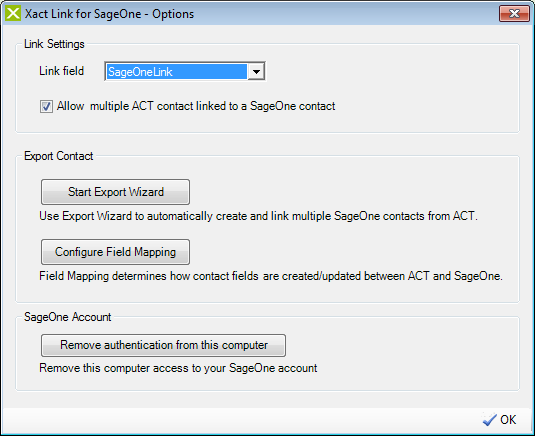Viewport: 535px width, 436px height.
Task: Click text 'Use Export Wizard to automatically create'
Action: (x=143, y=216)
